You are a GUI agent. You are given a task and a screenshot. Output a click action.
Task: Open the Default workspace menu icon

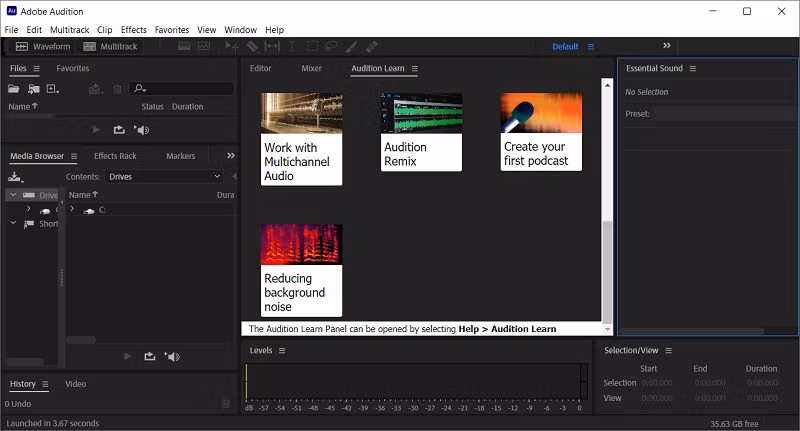[591, 46]
